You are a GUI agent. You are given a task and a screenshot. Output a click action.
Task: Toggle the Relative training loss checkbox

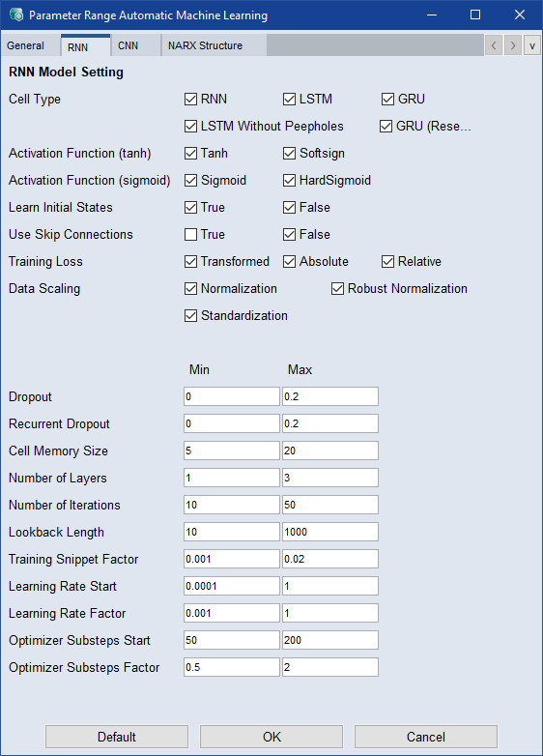[x=387, y=261]
